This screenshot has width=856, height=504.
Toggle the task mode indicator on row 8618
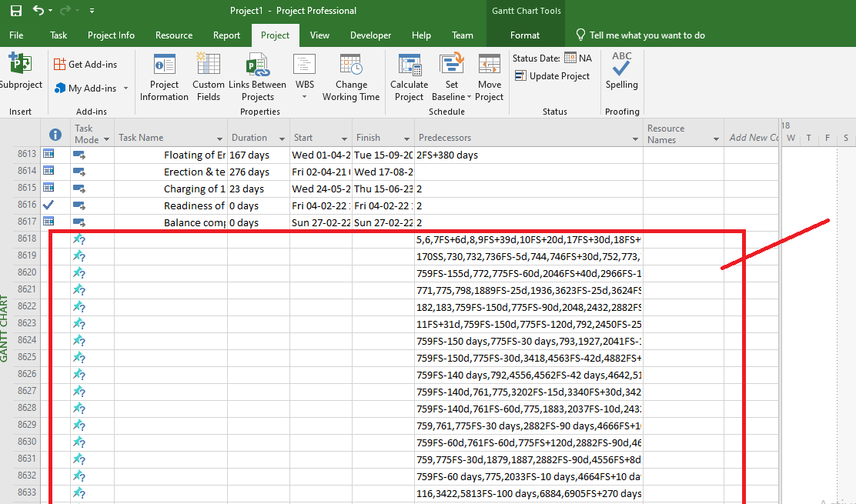click(78, 239)
